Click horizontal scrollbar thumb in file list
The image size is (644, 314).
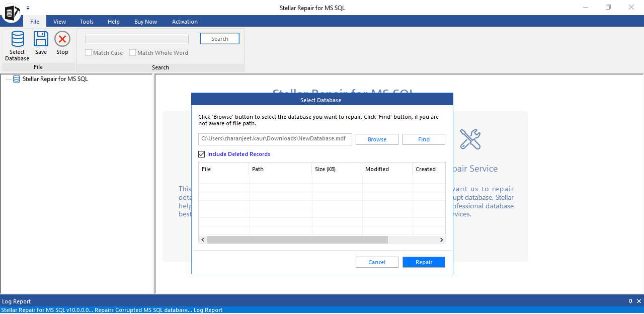297,240
